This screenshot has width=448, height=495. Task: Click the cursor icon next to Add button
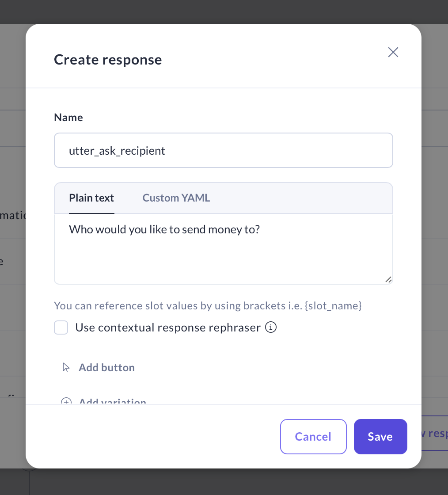point(66,367)
